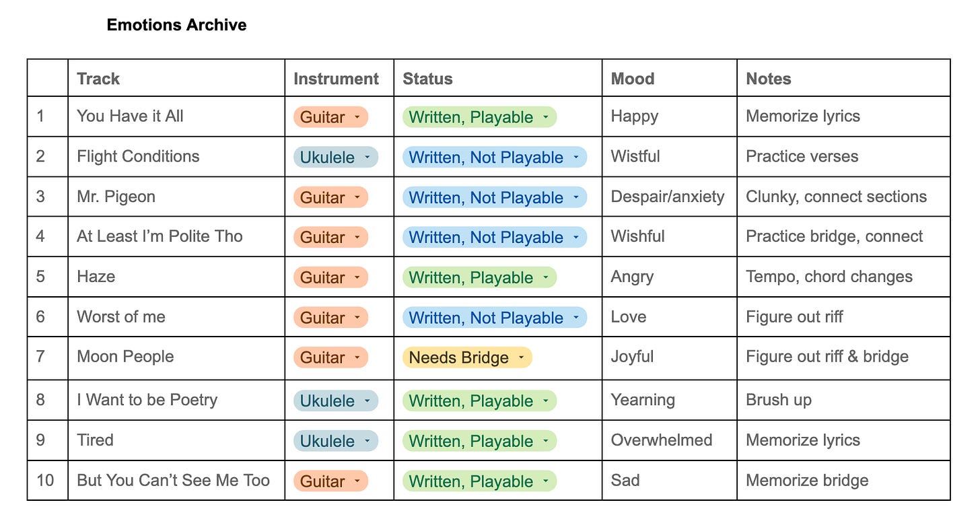
Task: Select row number 10 cell
Action: pos(48,481)
